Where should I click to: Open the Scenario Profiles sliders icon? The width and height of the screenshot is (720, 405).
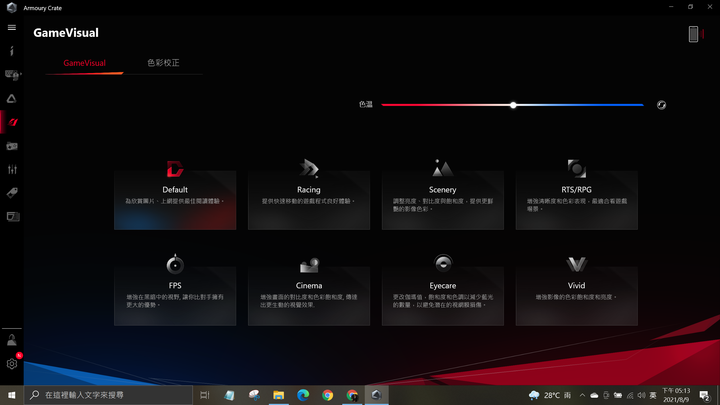pyautogui.click(x=12, y=169)
